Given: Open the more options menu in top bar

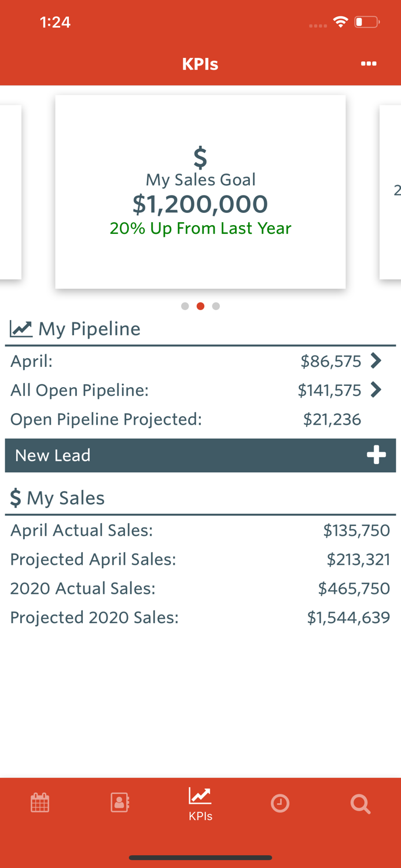Looking at the screenshot, I should pyautogui.click(x=369, y=64).
